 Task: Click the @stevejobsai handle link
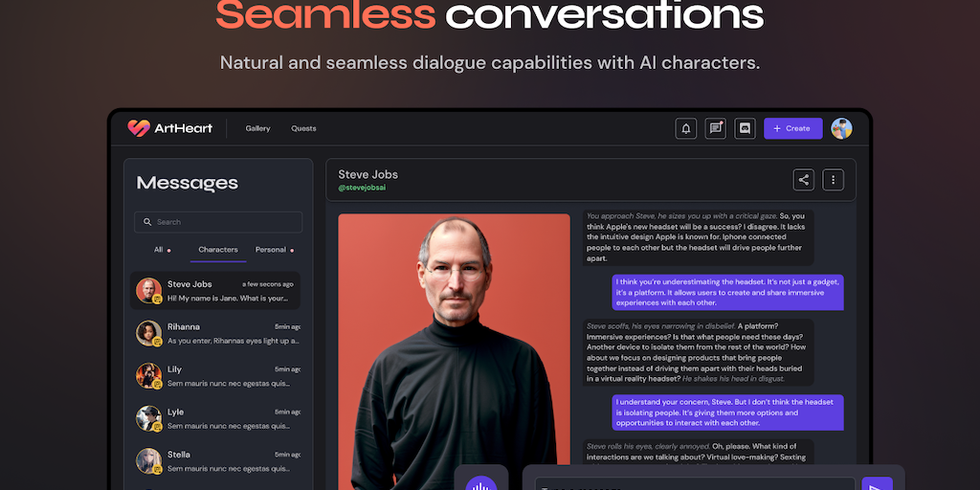(362, 188)
